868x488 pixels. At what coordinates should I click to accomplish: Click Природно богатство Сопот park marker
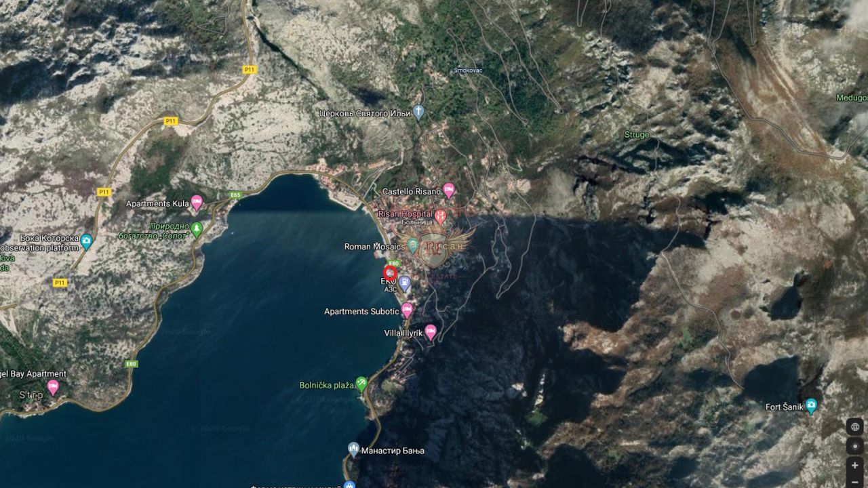click(197, 230)
